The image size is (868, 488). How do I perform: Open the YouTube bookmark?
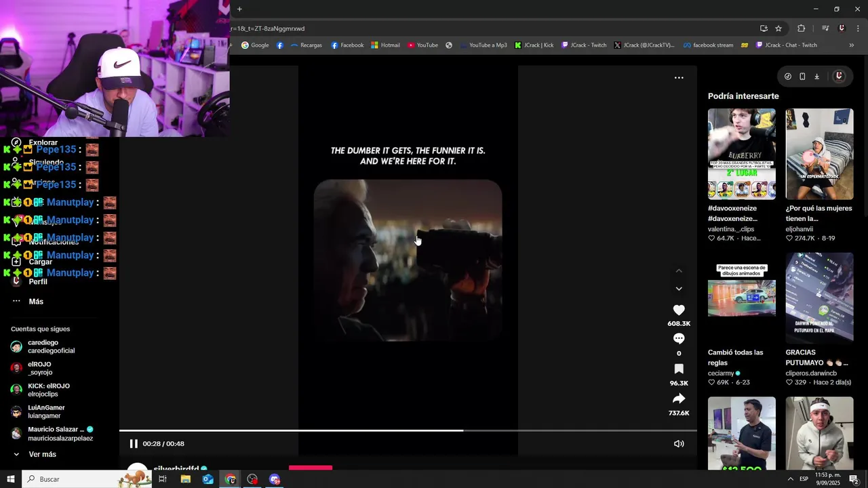[422, 45]
